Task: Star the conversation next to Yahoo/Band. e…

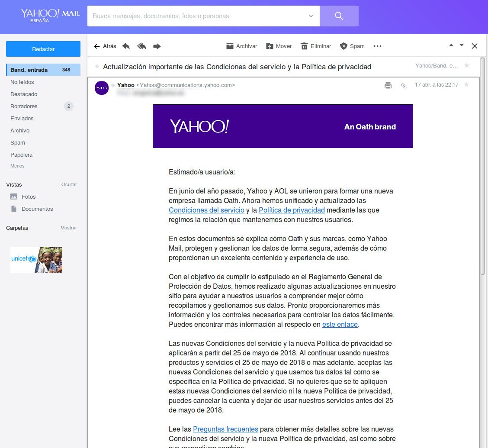Action: tap(466, 65)
